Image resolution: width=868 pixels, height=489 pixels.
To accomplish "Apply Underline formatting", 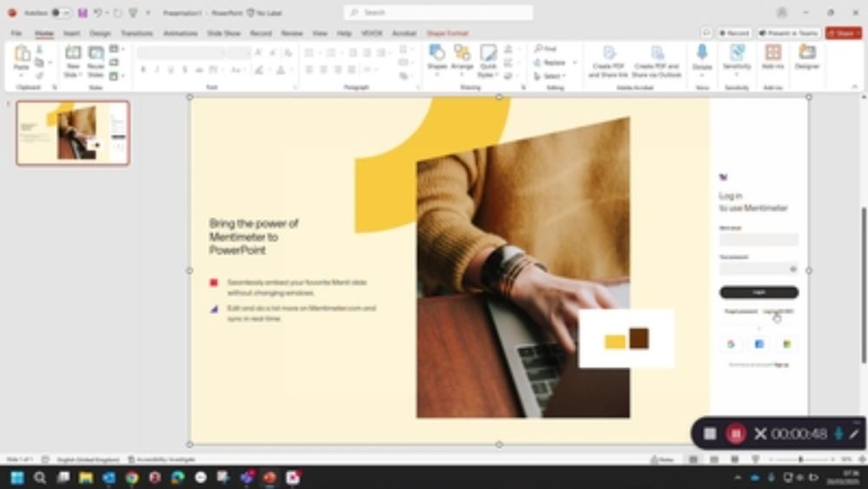I will (x=170, y=69).
